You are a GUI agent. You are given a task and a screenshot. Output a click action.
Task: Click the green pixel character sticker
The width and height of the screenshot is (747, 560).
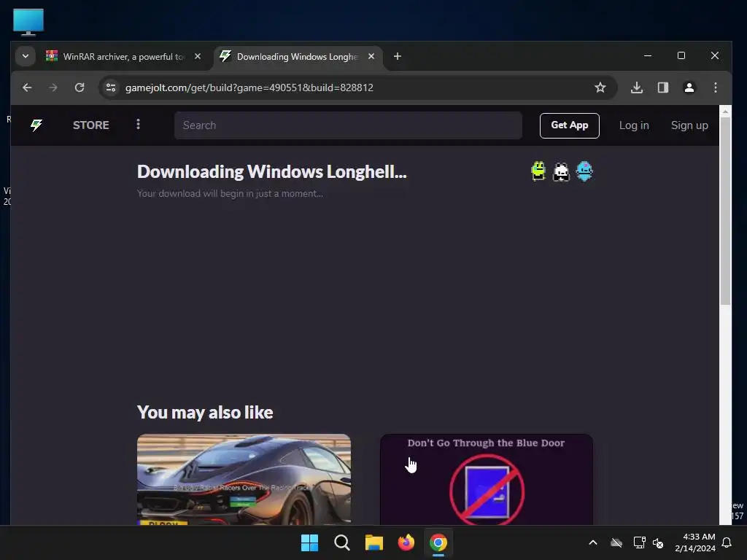[538, 171]
